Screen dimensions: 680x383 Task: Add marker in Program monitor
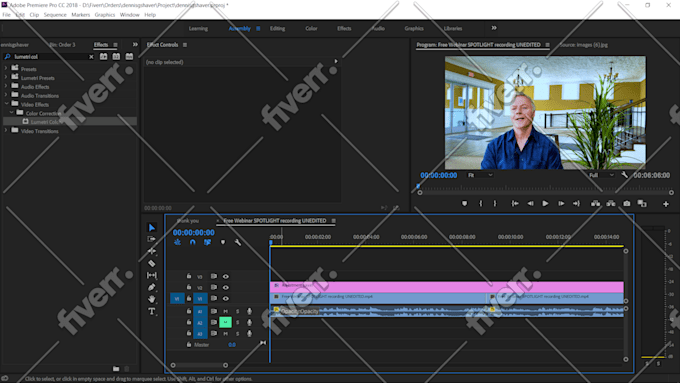(x=464, y=203)
